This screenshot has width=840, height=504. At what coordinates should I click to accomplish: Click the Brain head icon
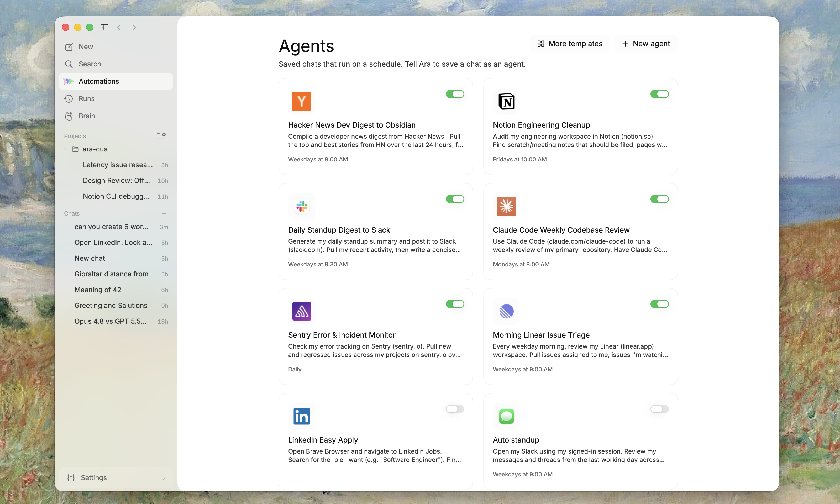pyautogui.click(x=69, y=116)
